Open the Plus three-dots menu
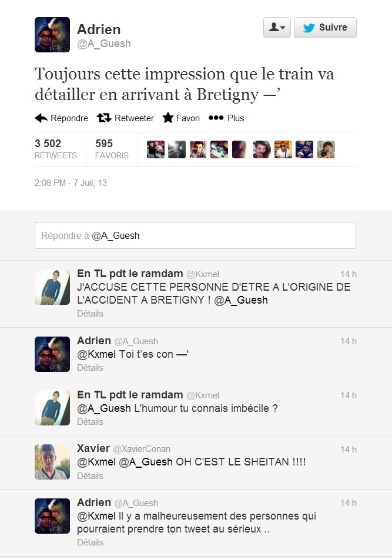This screenshot has width=392, height=559. [x=216, y=118]
